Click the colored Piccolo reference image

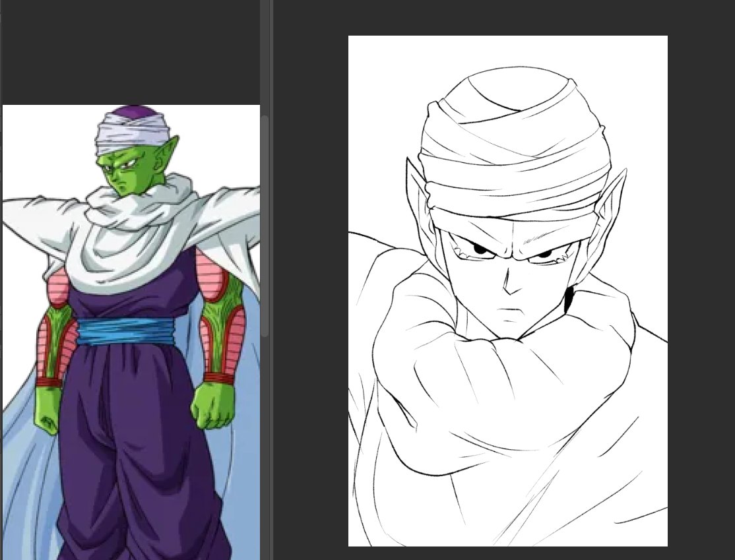click(x=131, y=332)
